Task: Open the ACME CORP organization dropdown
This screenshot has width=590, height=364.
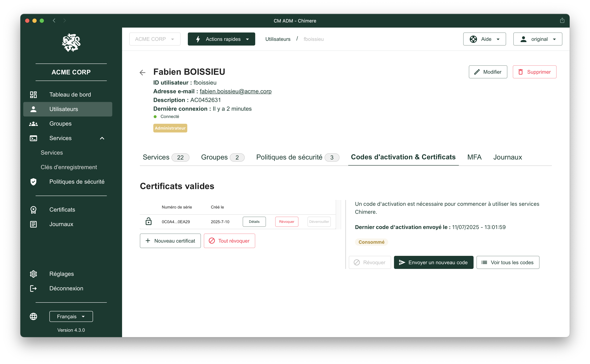Action: [155, 39]
